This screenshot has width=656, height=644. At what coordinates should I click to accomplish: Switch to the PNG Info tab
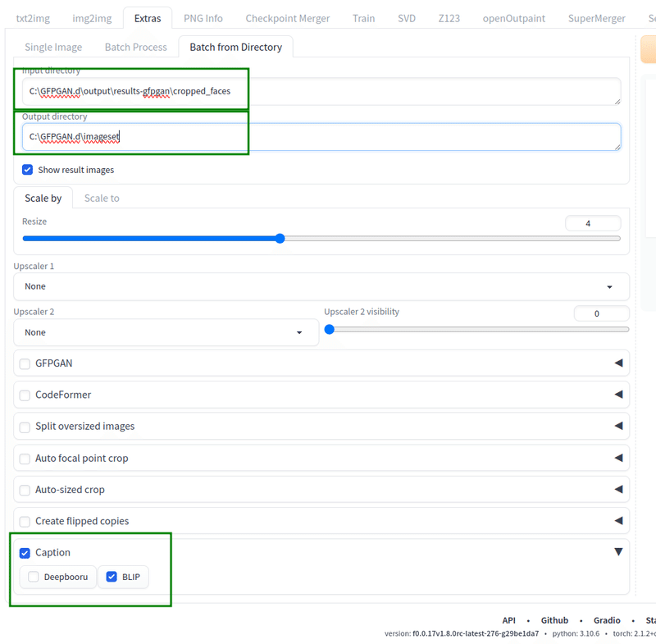203,18
